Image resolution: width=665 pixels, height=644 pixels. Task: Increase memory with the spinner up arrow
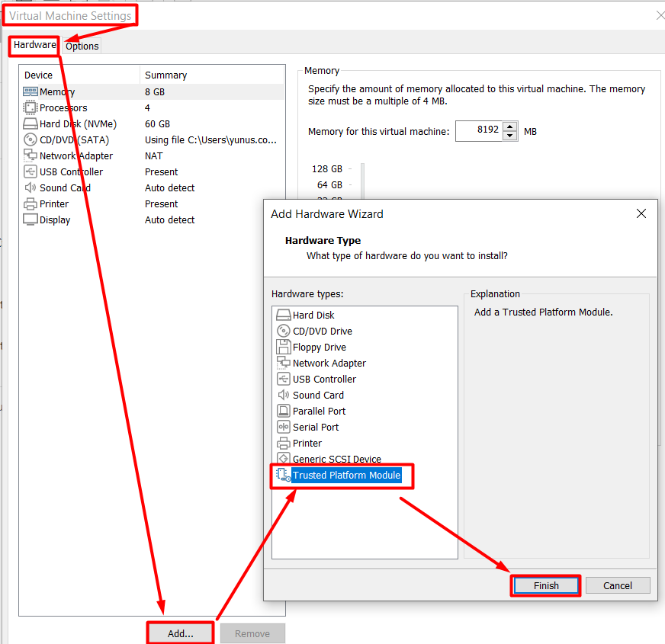pyautogui.click(x=510, y=127)
